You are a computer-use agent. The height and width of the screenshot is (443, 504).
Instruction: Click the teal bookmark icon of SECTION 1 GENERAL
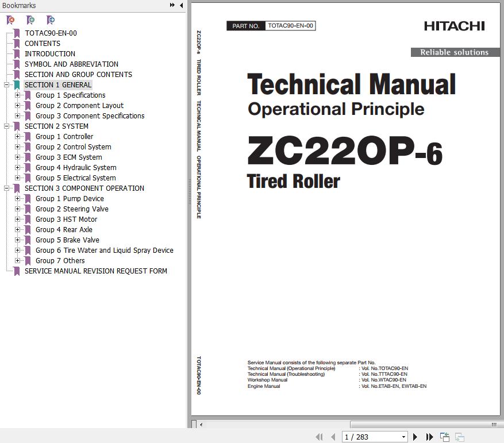[x=17, y=85]
